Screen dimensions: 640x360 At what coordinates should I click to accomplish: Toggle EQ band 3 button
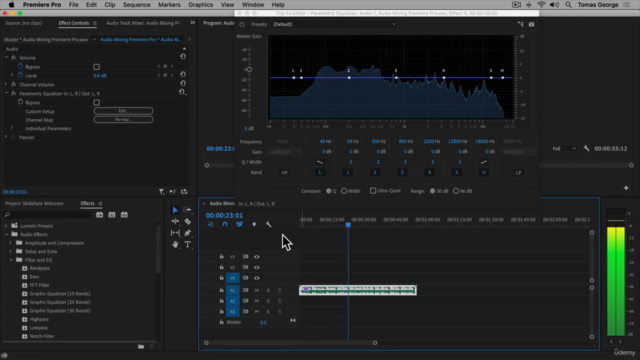(402, 173)
